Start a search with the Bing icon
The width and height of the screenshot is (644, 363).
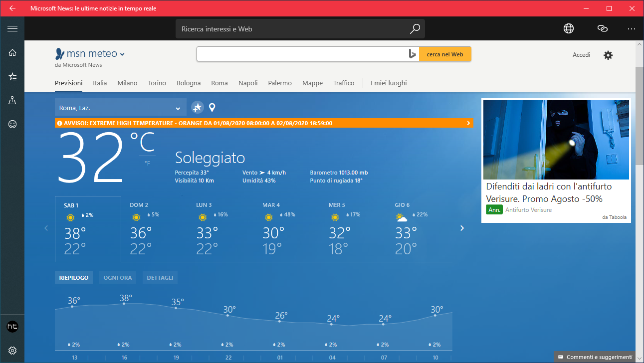(413, 53)
